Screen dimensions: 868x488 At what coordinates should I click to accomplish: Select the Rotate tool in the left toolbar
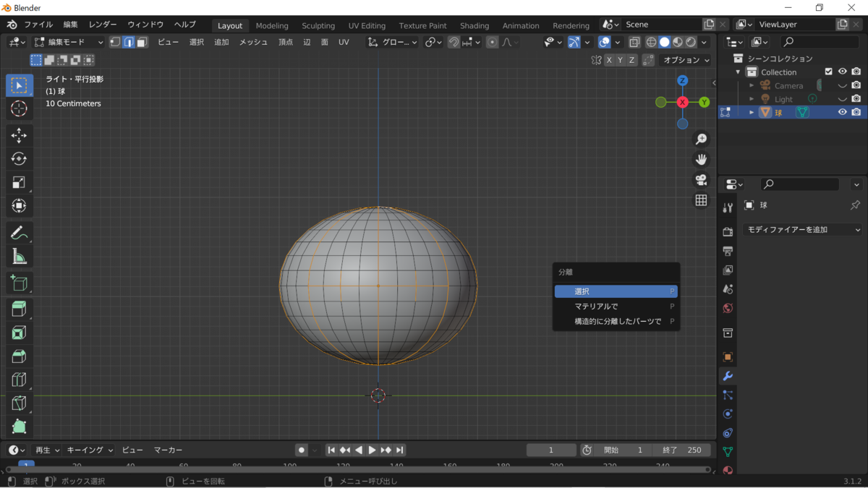click(x=20, y=159)
